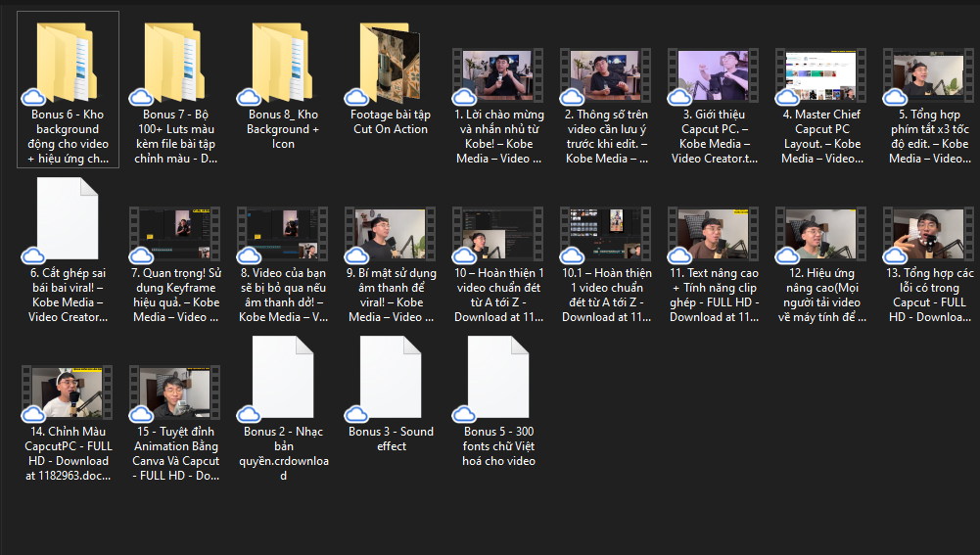Click cloud status badge on 4. Master Chief
The height and width of the screenshot is (555, 980).
[787, 97]
